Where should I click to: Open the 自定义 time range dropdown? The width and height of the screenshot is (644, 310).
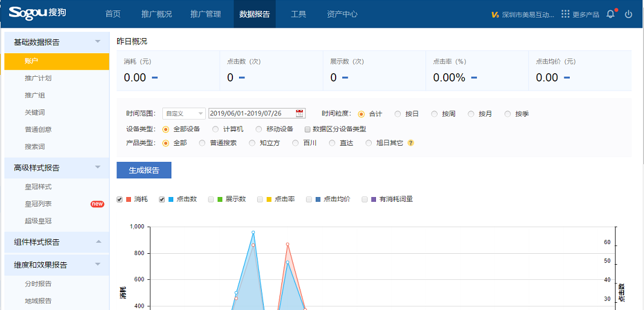(x=184, y=114)
